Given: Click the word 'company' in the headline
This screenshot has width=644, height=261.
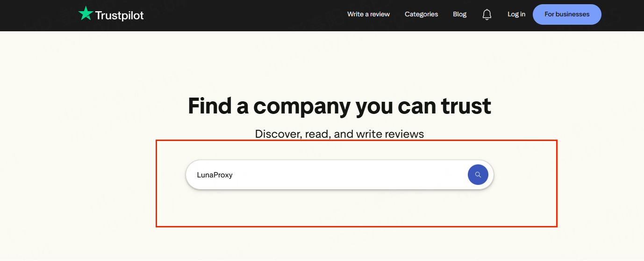Looking at the screenshot, I should 301,106.
